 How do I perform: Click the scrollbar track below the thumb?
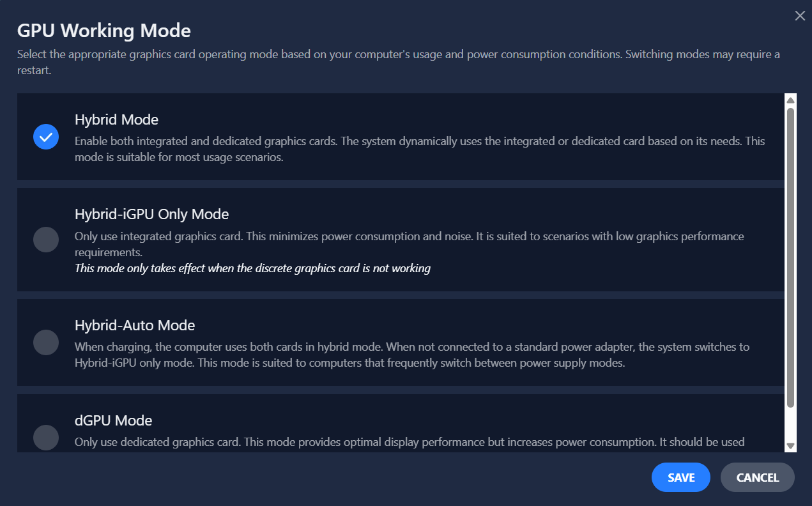[x=790, y=425]
